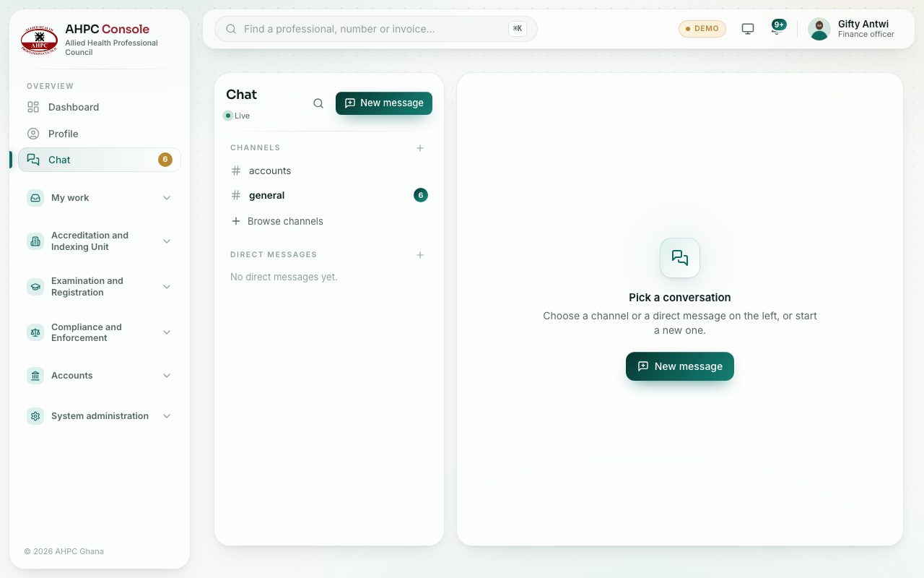Click the hash icon beside accounts
The height and width of the screenshot is (578, 924).
[236, 171]
